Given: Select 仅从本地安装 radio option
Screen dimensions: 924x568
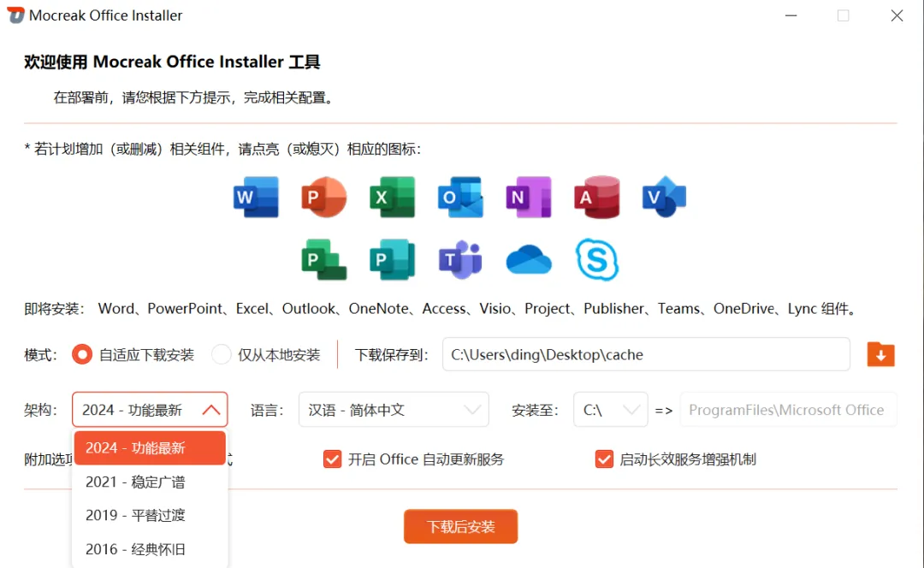Looking at the screenshot, I should point(222,355).
